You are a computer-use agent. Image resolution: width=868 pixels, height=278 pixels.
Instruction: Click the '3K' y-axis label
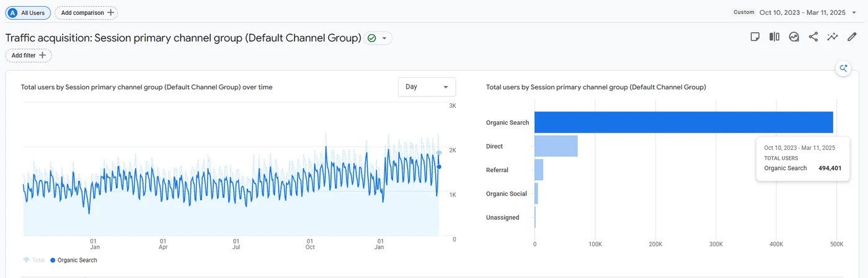(453, 106)
